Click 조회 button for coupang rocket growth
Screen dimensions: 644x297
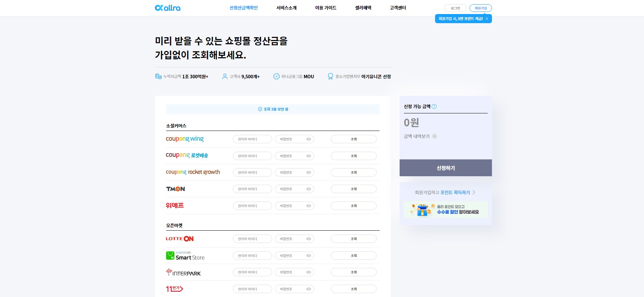(354, 172)
